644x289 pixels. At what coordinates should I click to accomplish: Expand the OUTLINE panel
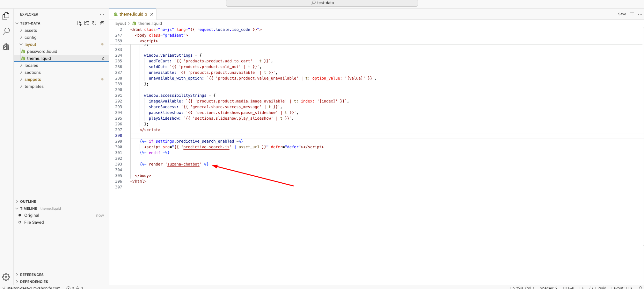point(28,201)
